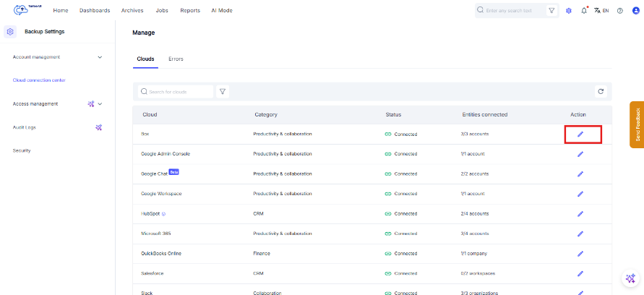Screen dimensions: 644x295
Task: Click 0/2 workspaces in Salesforce row
Action: tap(478, 273)
